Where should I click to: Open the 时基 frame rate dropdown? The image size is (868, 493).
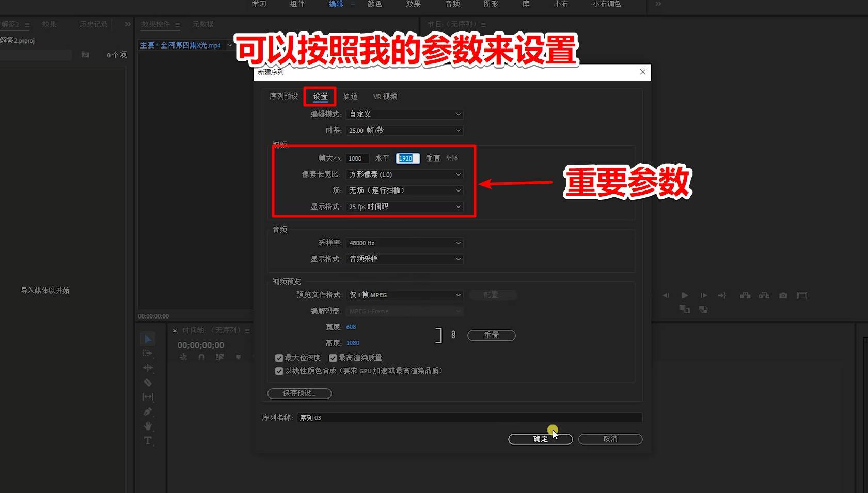[x=404, y=130]
